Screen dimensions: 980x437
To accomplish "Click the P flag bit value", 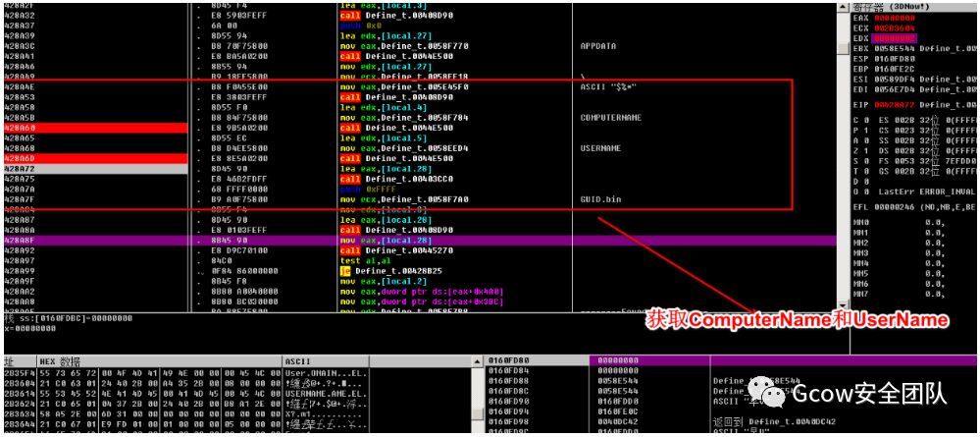I will pos(864,131).
